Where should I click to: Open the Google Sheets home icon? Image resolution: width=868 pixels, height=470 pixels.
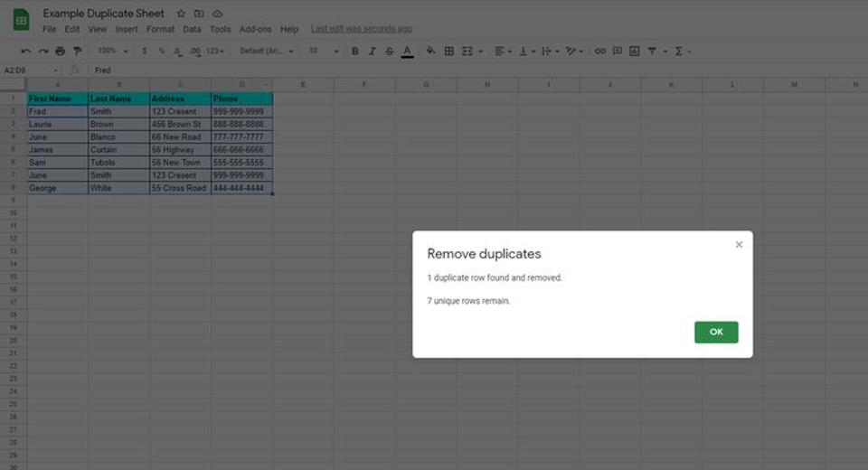(21, 20)
